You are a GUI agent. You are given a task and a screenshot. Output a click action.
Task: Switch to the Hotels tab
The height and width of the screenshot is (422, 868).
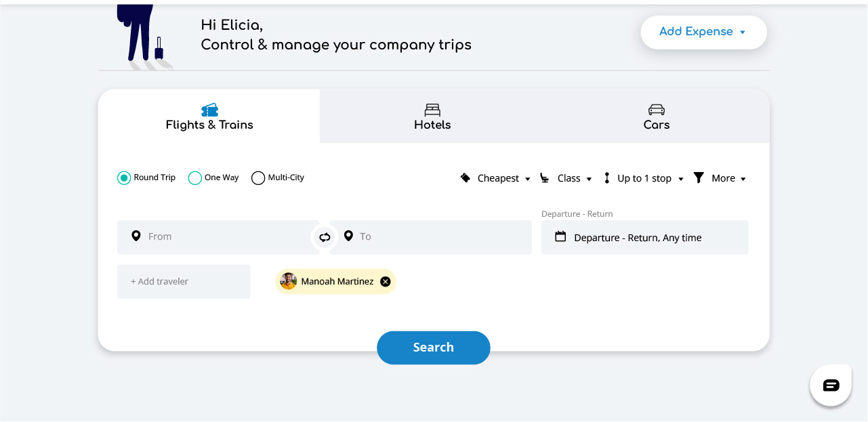click(x=432, y=117)
